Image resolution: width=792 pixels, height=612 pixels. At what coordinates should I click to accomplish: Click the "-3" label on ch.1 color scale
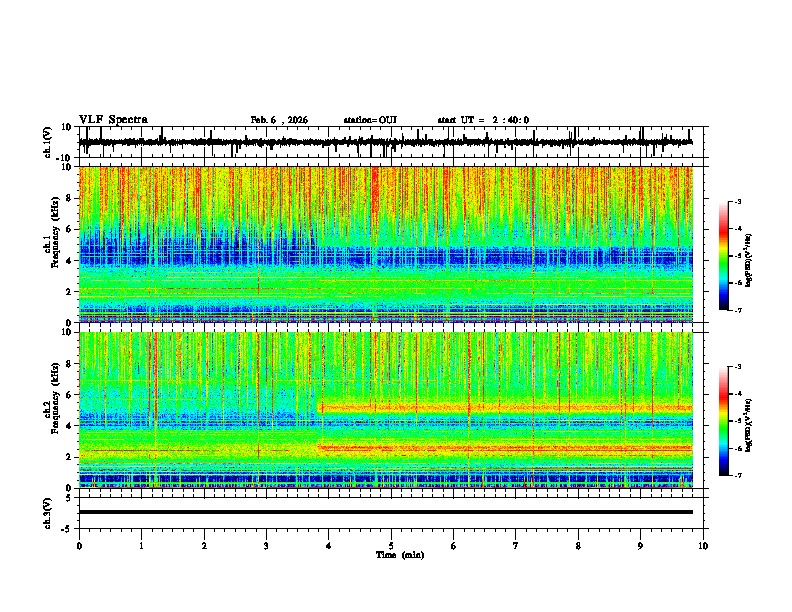738,201
